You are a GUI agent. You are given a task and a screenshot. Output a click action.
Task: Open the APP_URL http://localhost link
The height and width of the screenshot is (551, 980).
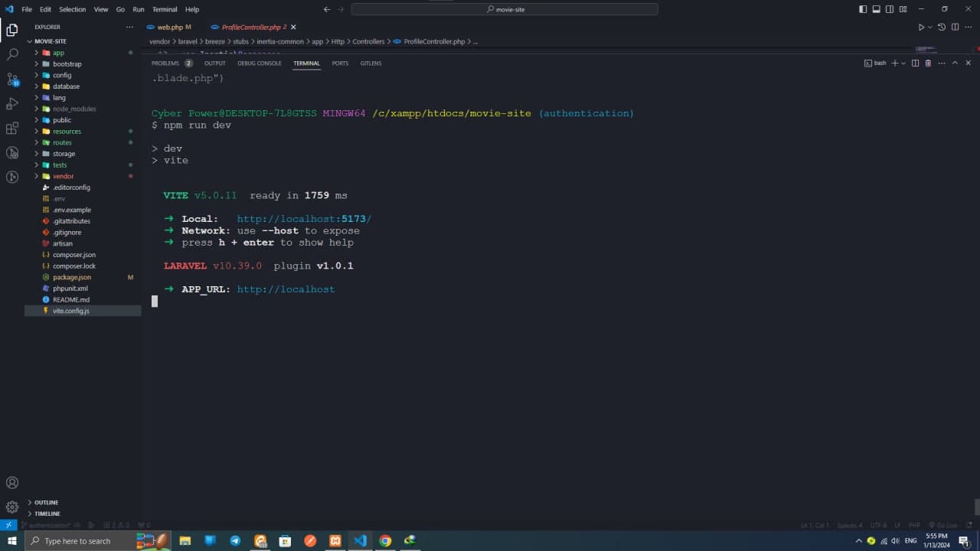[286, 289]
